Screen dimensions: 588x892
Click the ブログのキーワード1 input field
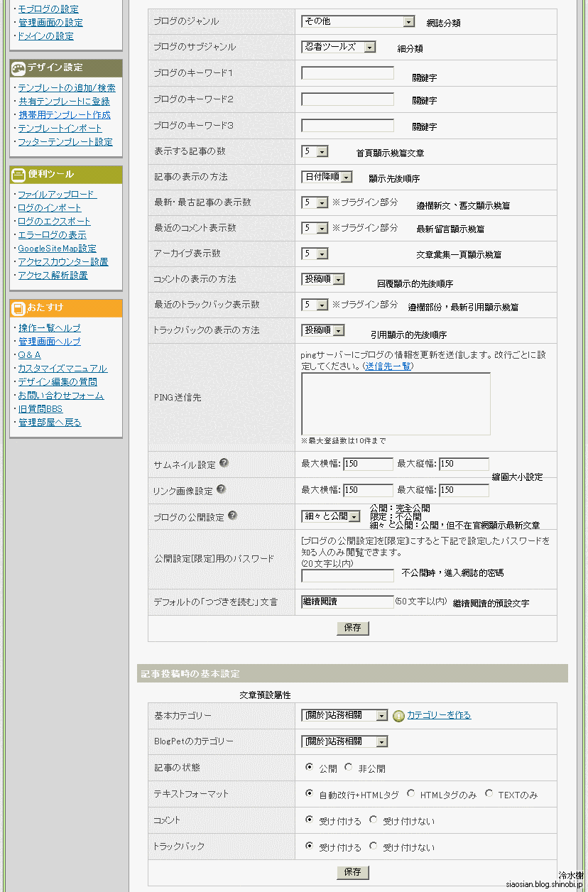tap(347, 73)
